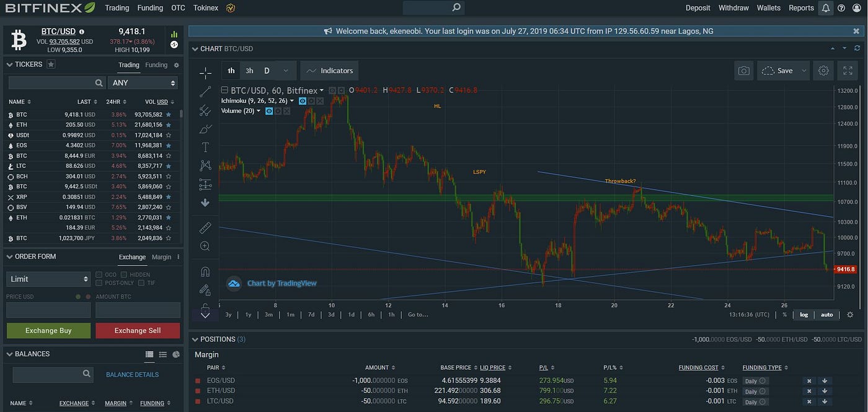868x412 pixels.
Task: Close the EOS/USD position with X
Action: pos(808,381)
